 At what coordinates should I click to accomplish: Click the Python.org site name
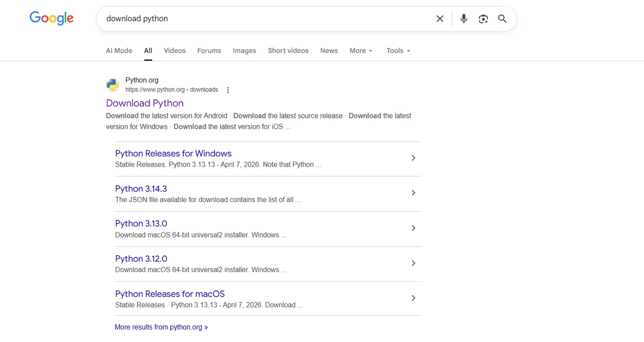[142, 80]
